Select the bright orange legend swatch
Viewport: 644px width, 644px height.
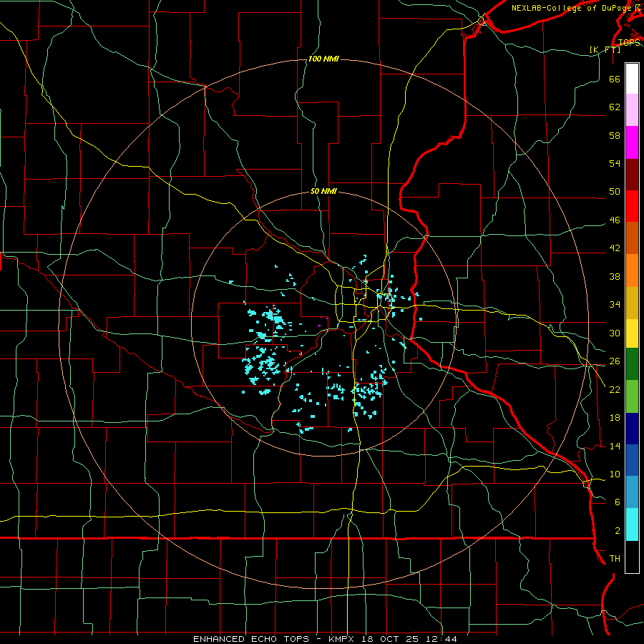click(632, 270)
